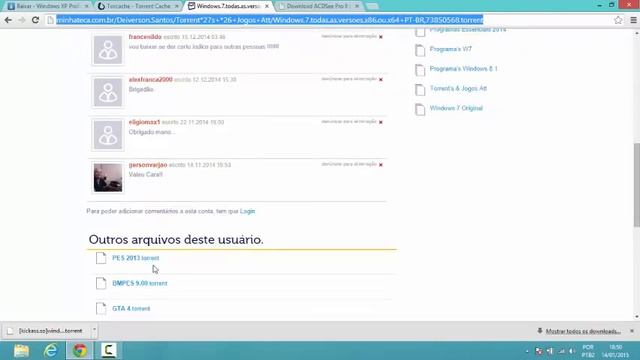This screenshot has height=360, width=640.
Task: Click gersonvarjao's profile photo
Action: [x=108, y=178]
